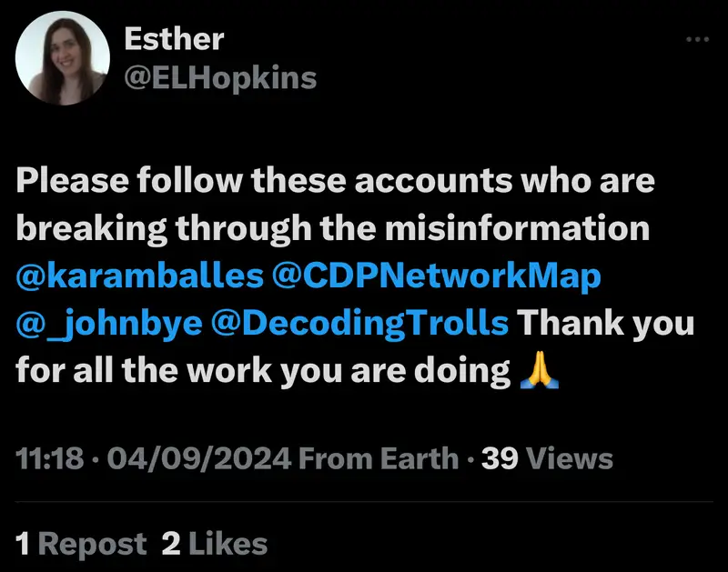The width and height of the screenshot is (728, 572).
Task: Click the folded hands emoji
Action: (x=539, y=371)
